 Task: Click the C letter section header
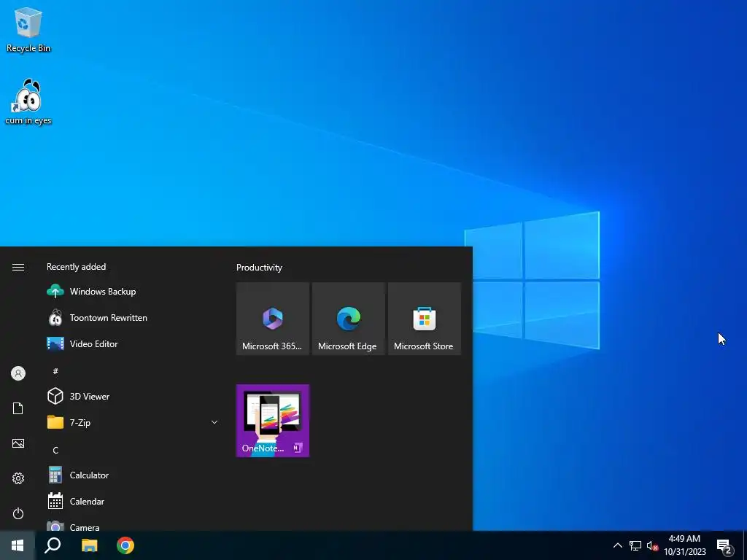tap(55, 450)
